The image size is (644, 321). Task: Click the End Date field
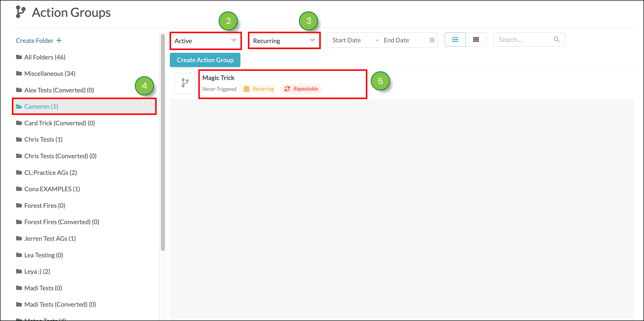tap(396, 40)
